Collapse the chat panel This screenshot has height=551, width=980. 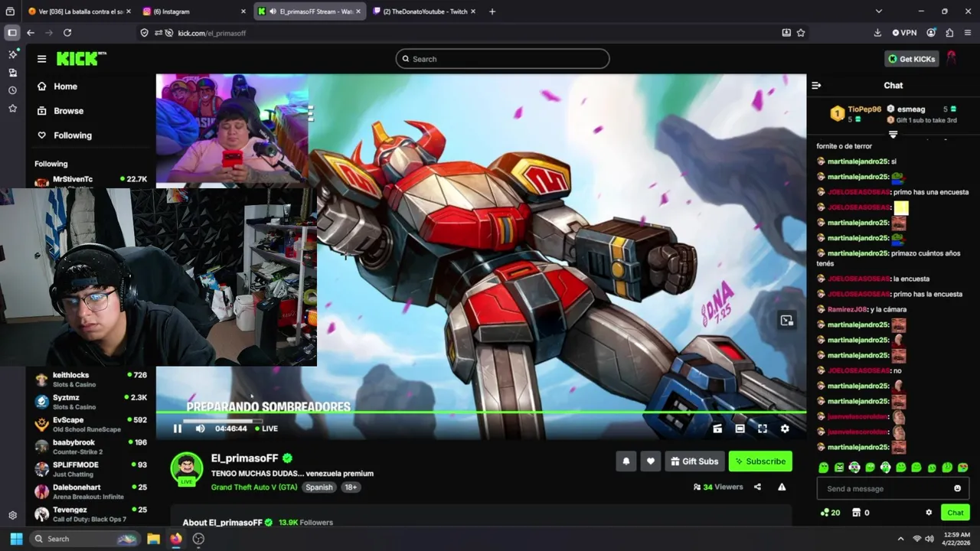(x=816, y=86)
